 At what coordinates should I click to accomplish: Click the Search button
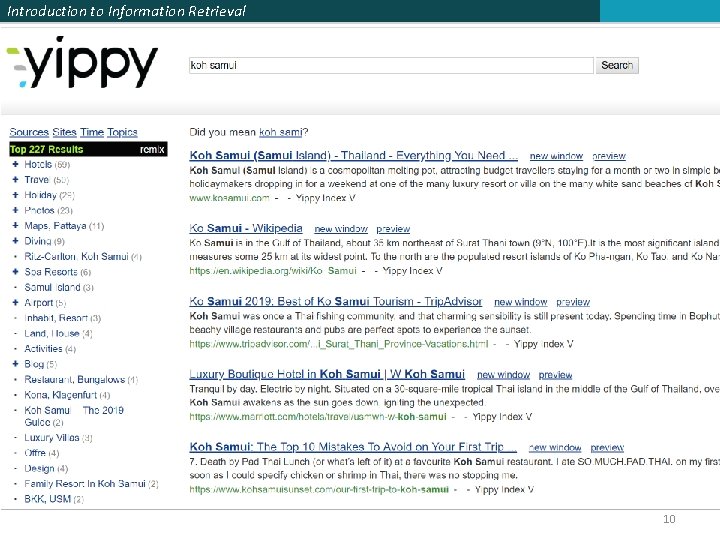pyautogui.click(x=617, y=65)
